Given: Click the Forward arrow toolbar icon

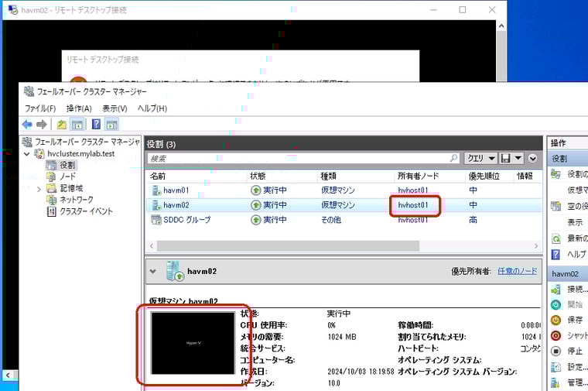Looking at the screenshot, I should pyautogui.click(x=42, y=124).
